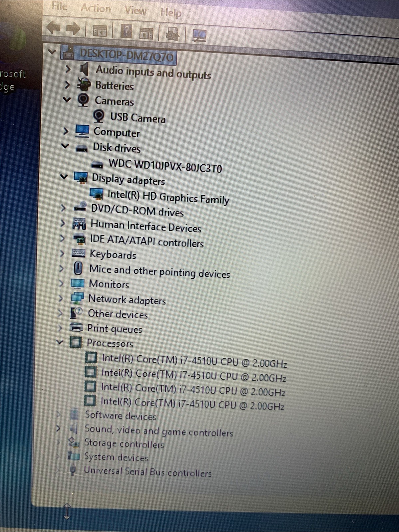
Task: Expand the Keyboards category
Action: click(62, 253)
